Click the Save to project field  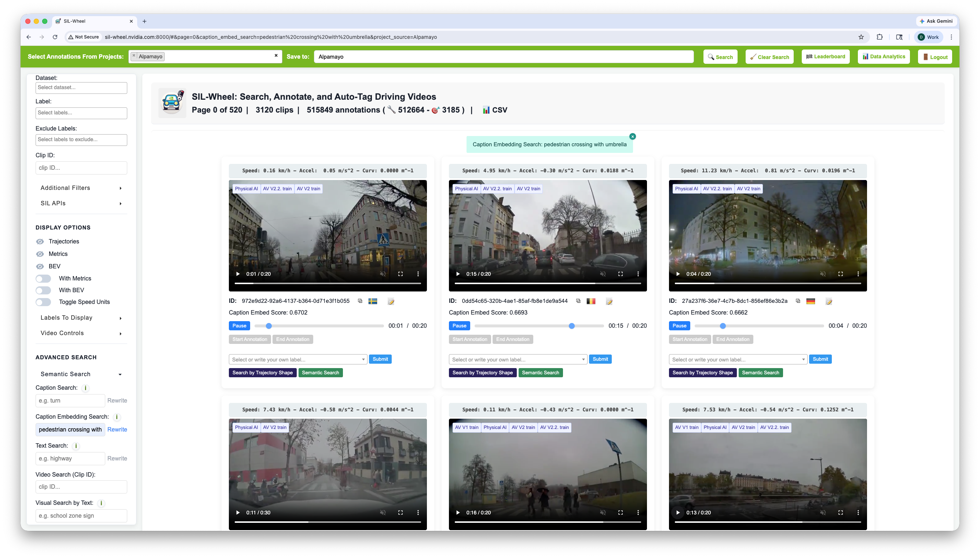pos(504,57)
